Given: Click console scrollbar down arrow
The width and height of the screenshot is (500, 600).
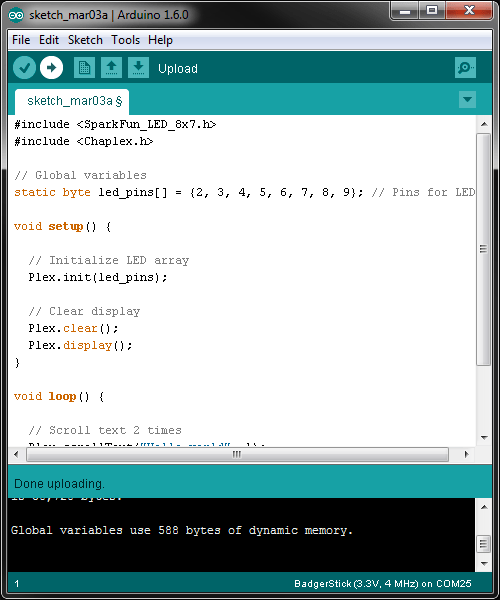Looking at the screenshot, I should tap(484, 564).
